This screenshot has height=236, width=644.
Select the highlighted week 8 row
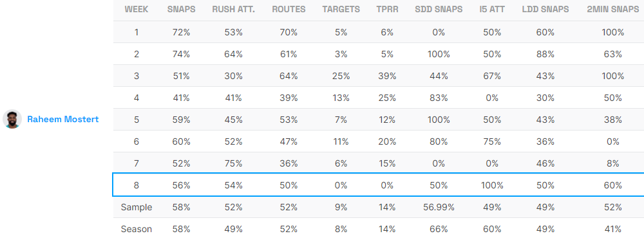click(x=378, y=185)
